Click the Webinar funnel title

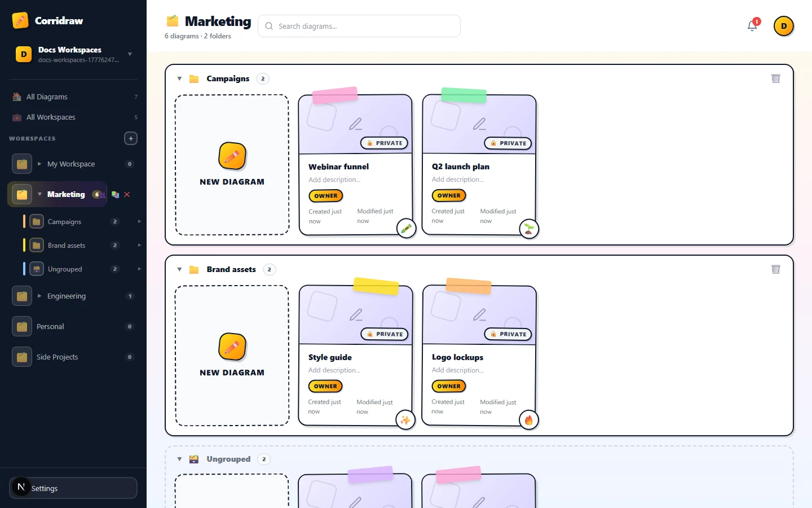click(338, 167)
